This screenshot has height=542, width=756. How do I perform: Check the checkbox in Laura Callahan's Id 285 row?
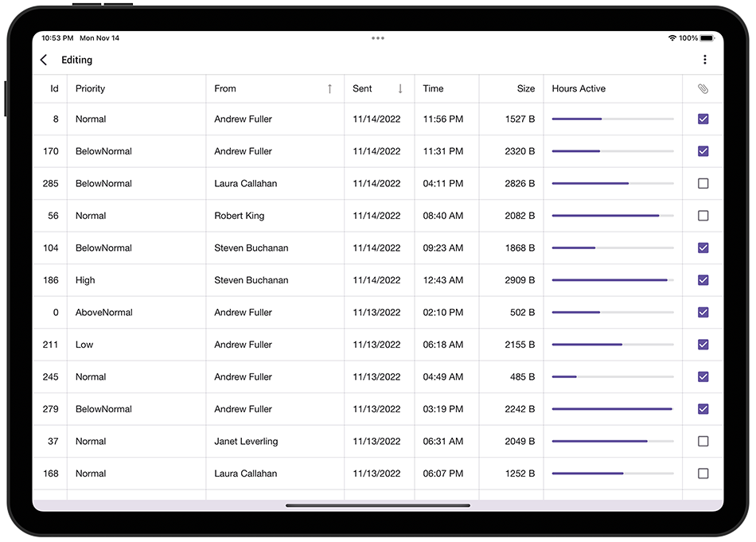(703, 183)
